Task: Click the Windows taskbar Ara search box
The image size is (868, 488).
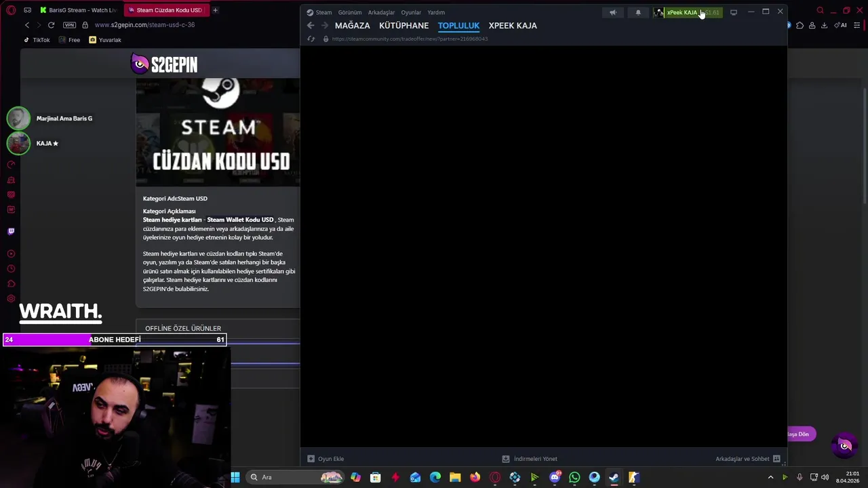Action: (x=296, y=477)
